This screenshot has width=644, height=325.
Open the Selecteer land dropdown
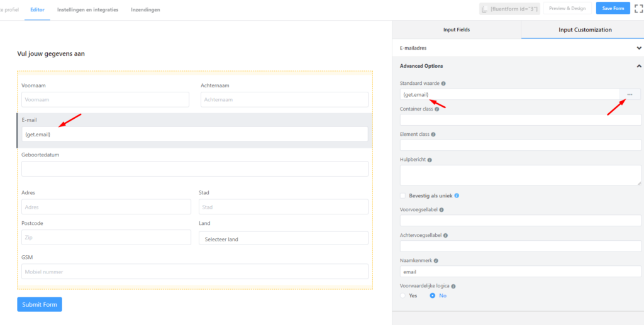tap(284, 238)
